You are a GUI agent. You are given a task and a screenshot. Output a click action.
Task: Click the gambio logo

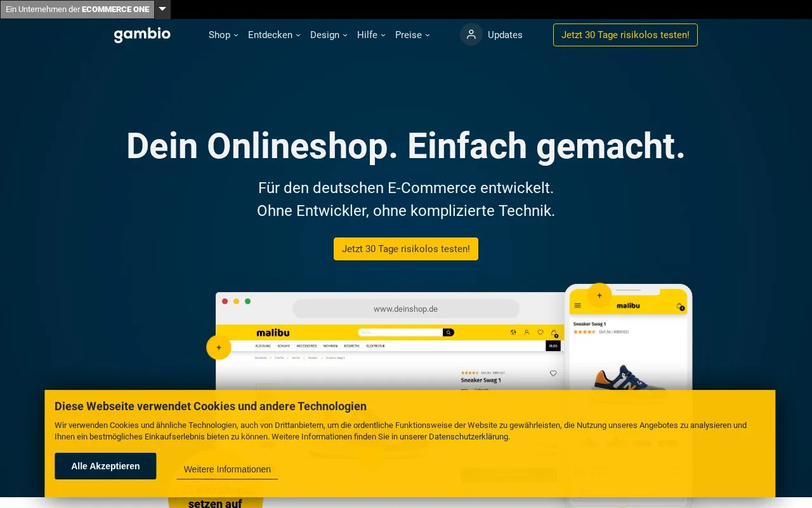pos(142,35)
